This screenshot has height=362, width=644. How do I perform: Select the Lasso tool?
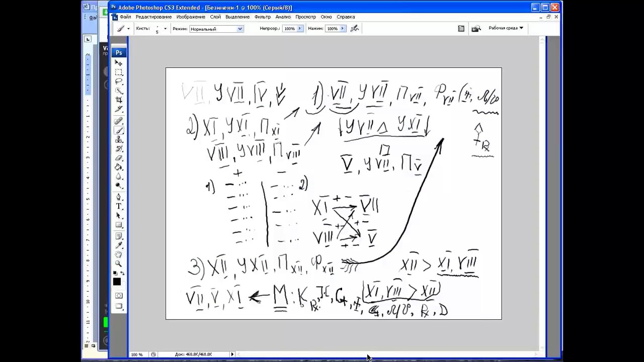click(x=119, y=81)
